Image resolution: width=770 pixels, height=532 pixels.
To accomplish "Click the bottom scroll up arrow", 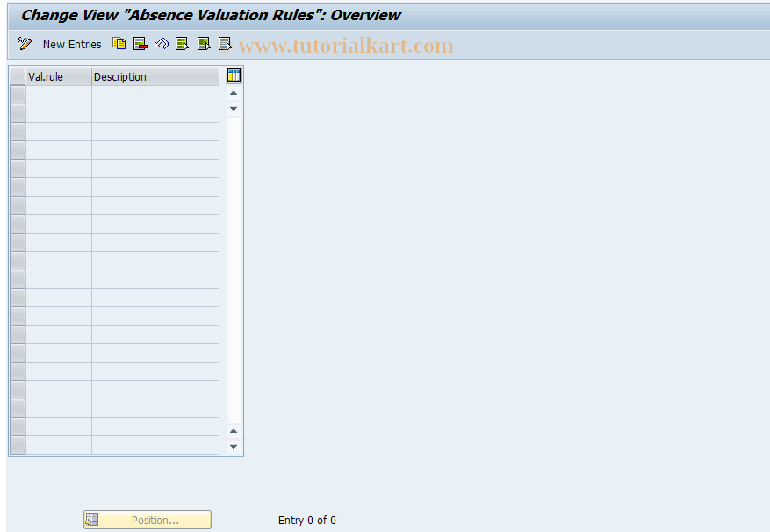I will point(234,431).
